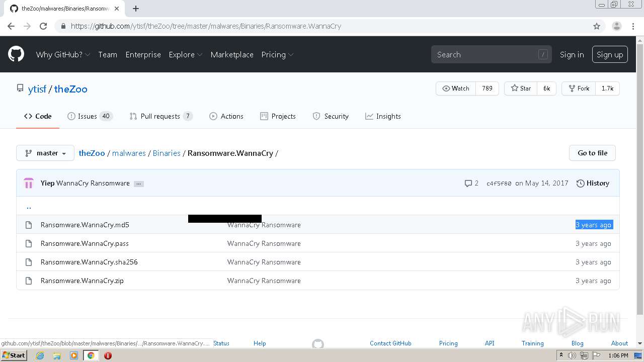This screenshot has width=644, height=362.
Task: Expand the Explore dropdown
Action: pos(185,54)
